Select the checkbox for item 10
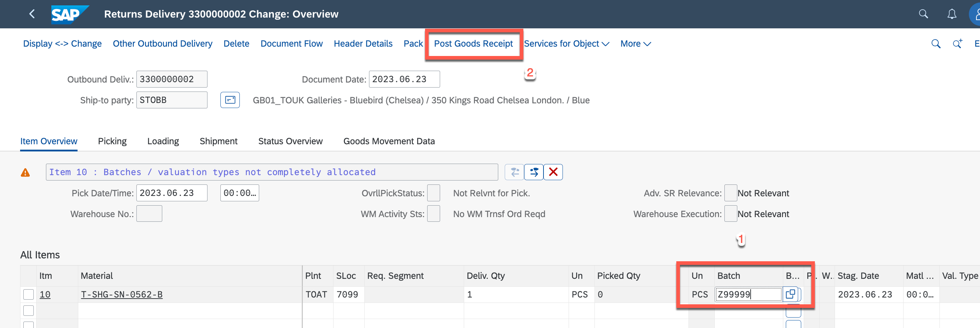Viewport: 980px width, 328px height. [x=28, y=295]
